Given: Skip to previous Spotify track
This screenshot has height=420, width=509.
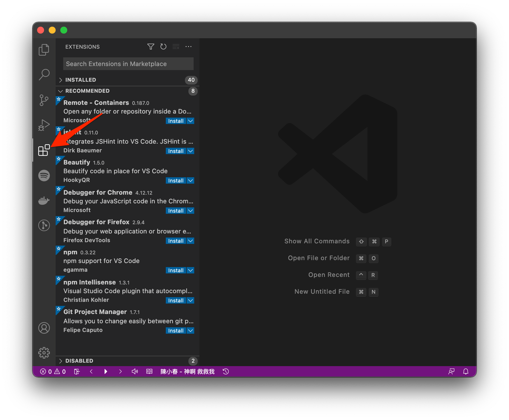Looking at the screenshot, I should click(91, 372).
